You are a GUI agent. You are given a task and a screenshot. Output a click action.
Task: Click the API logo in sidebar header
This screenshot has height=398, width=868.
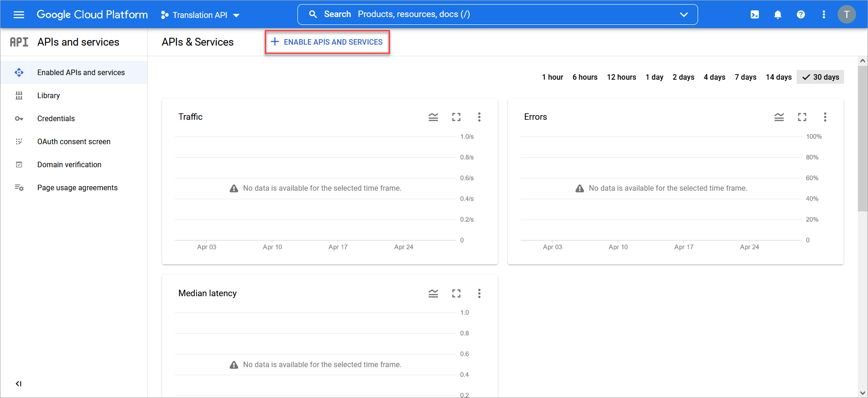(19, 42)
